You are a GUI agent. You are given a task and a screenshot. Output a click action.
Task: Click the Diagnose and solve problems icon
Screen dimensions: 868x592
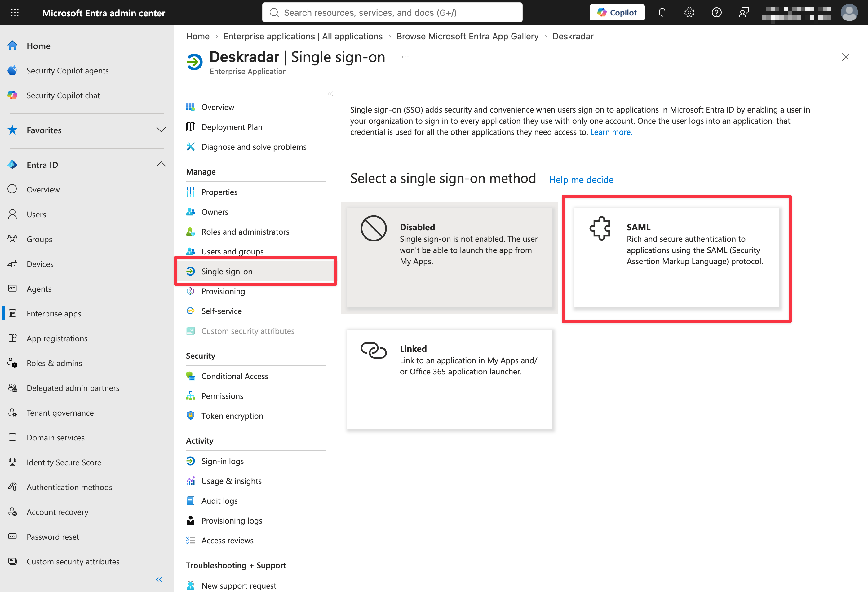[190, 147]
